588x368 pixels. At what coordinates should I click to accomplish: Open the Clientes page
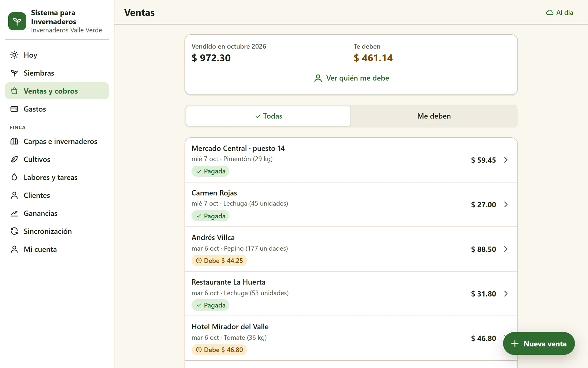[x=57, y=195]
